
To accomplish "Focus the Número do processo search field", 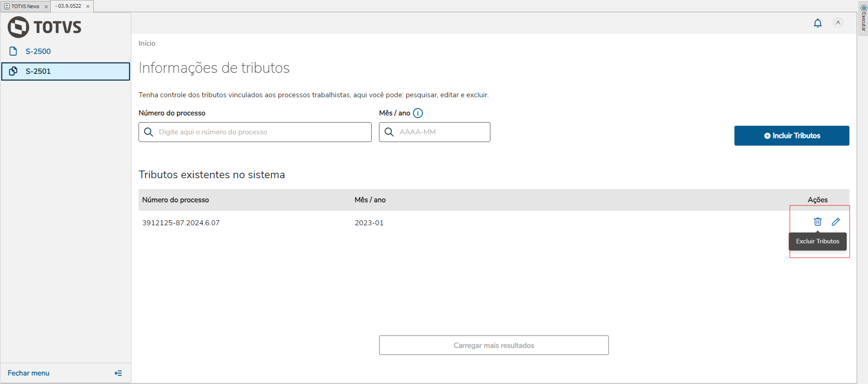I will tap(263, 132).
